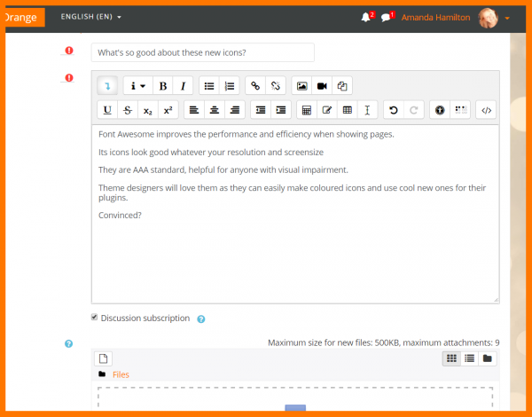Open the Files folder link
Screen dimensions: 532x417
pos(121,374)
